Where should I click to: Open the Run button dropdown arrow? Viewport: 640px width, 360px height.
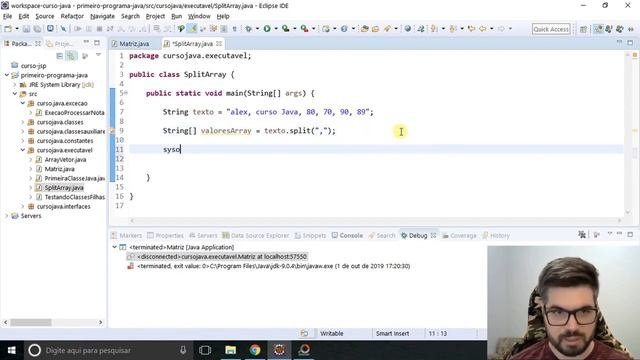coord(276,29)
